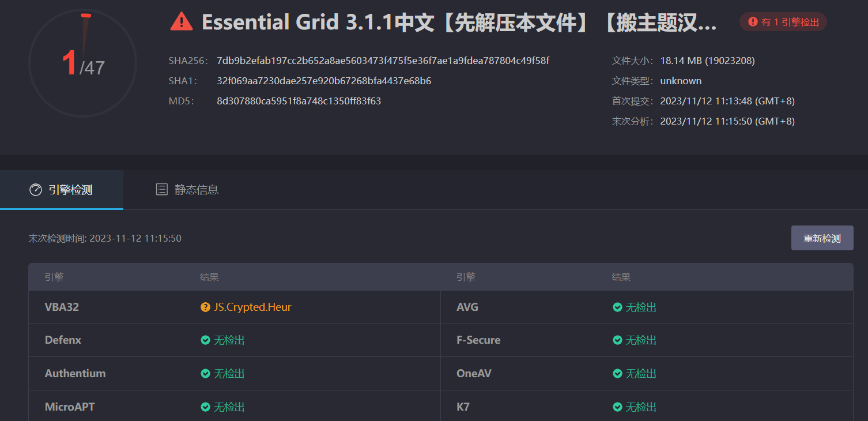868x421 pixels.
Task: Click the 1/47 detection score gauge
Action: click(x=82, y=63)
